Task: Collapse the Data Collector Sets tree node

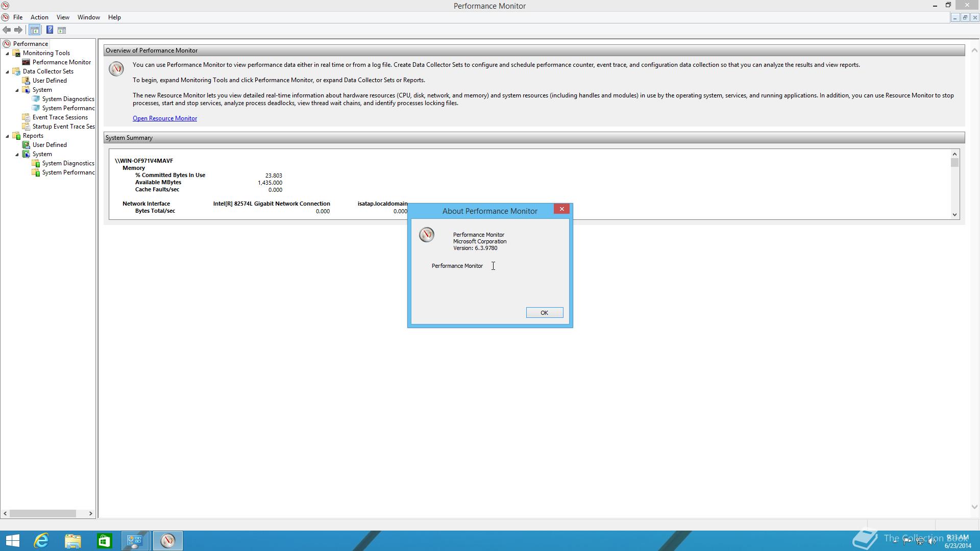Action: [8, 71]
